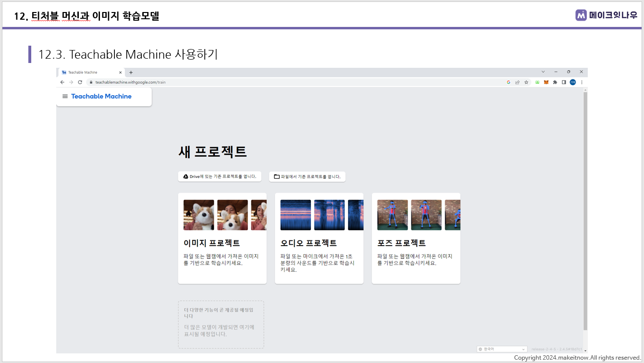Viewport: 644px width, 363px height.
Task: Click the scrollbar up arrow
Action: pyautogui.click(x=585, y=89)
